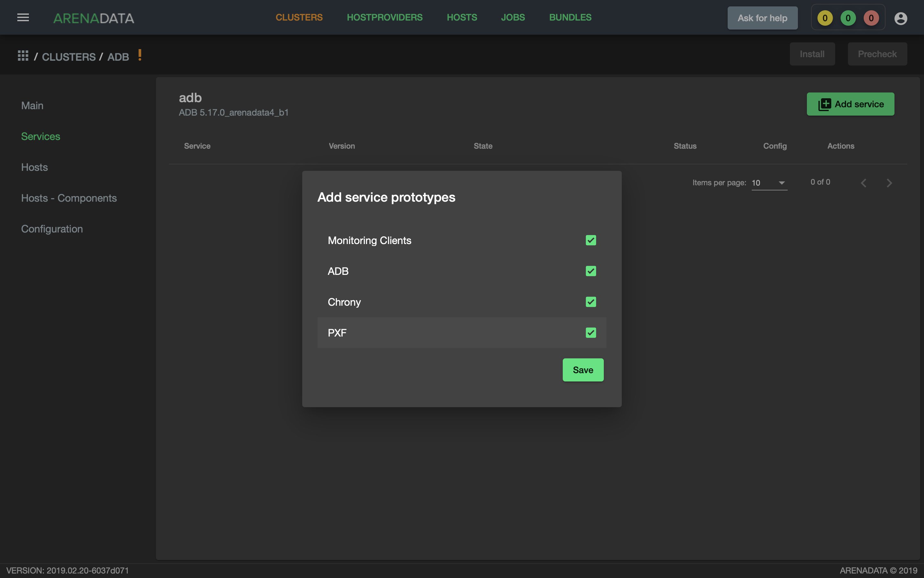Select Hosts - Components in the sidebar
The image size is (924, 578).
coord(69,198)
